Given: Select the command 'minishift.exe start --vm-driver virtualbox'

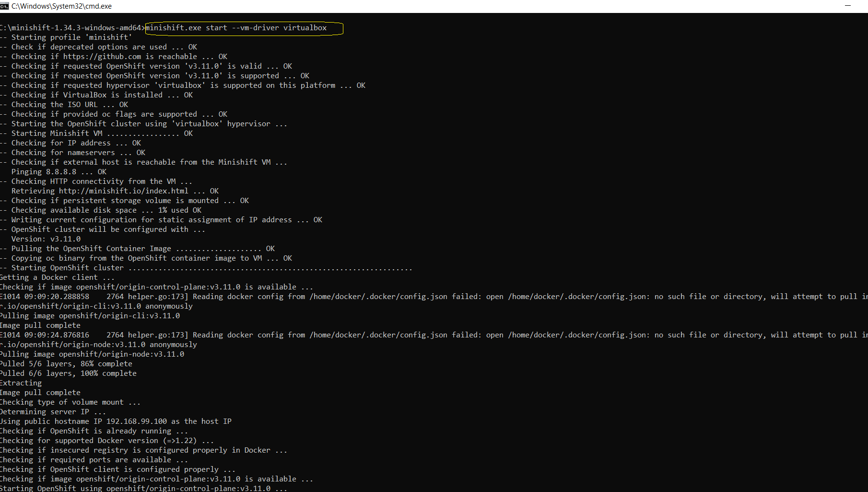Looking at the screenshot, I should [x=236, y=28].
